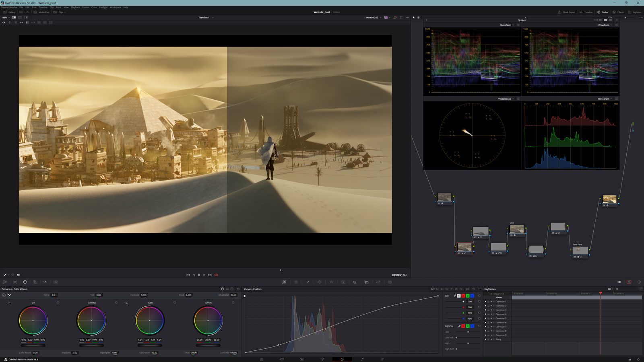The image size is (644, 362).
Task: Toggle the Clips thumbnail strip
Action: pyautogui.click(x=58, y=12)
